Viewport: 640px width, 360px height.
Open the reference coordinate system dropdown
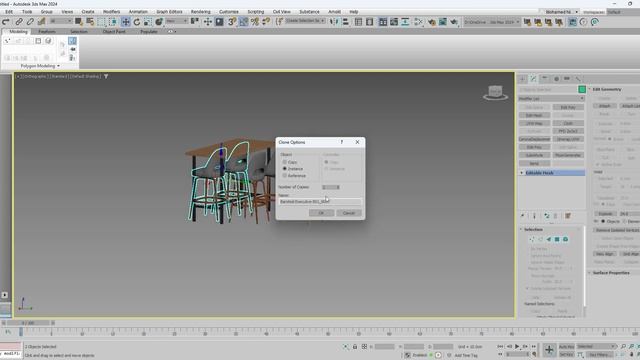tap(176, 21)
